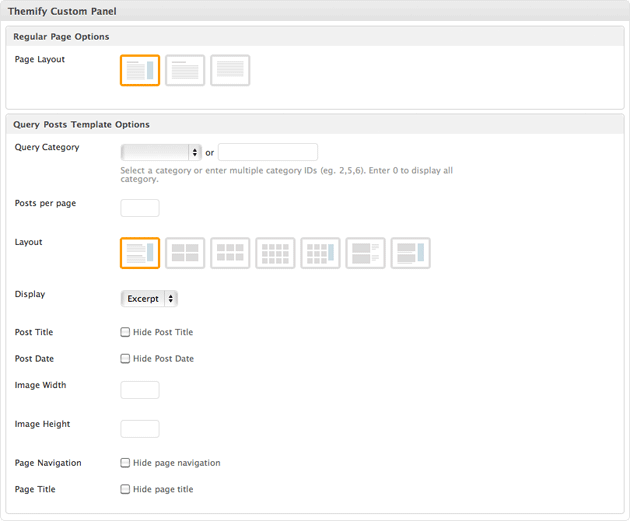The width and height of the screenshot is (630, 521).
Task: Click the 'Query Category' label
Action: pyautogui.click(x=47, y=147)
